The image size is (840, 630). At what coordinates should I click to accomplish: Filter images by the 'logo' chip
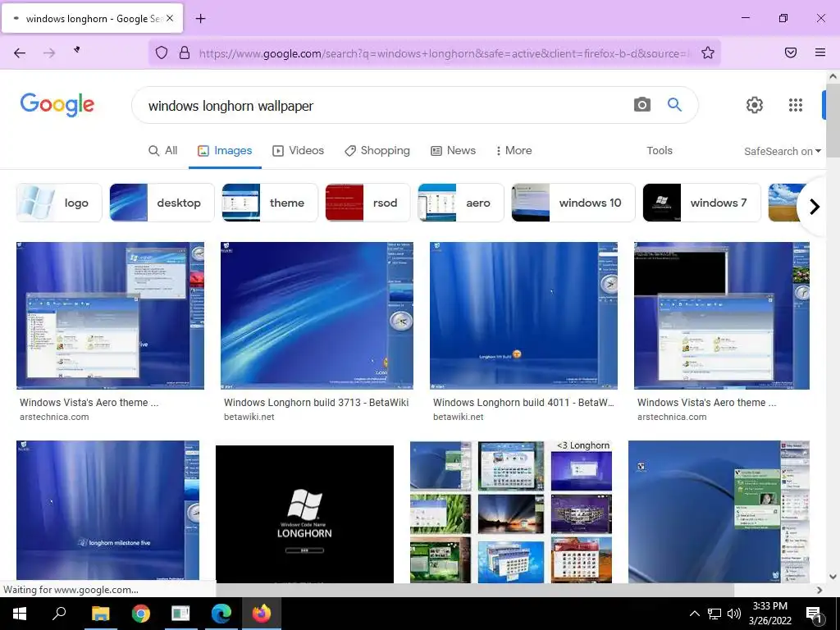[x=59, y=203]
